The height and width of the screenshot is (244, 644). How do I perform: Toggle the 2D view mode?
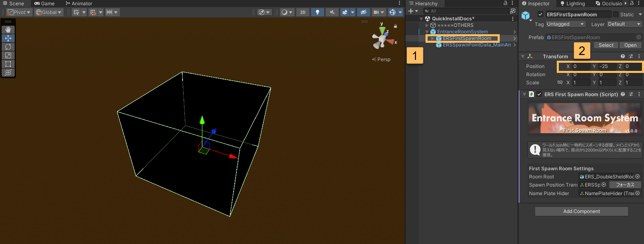[302, 12]
